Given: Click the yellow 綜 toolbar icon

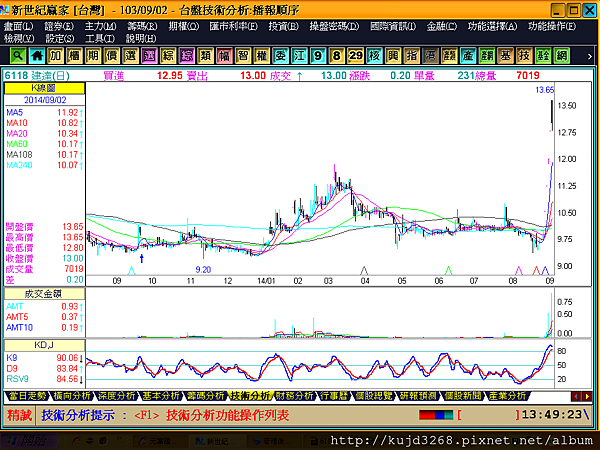Looking at the screenshot, I should click(168, 56).
